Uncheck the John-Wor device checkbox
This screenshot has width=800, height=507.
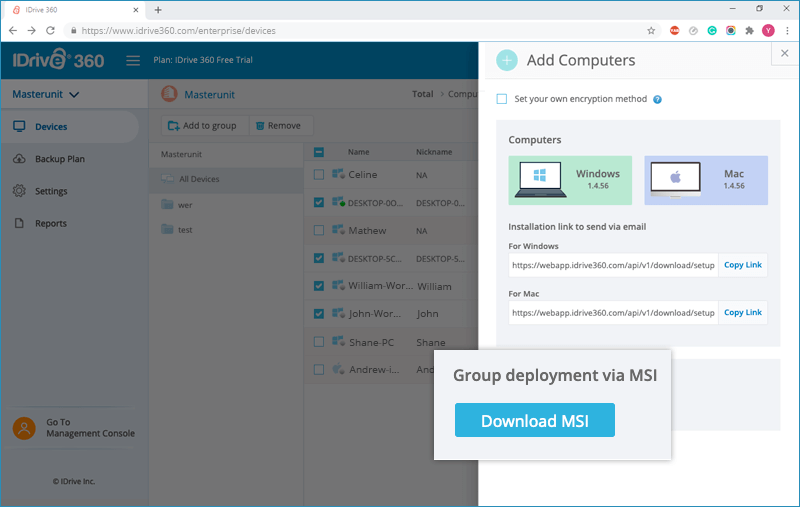[x=319, y=314]
